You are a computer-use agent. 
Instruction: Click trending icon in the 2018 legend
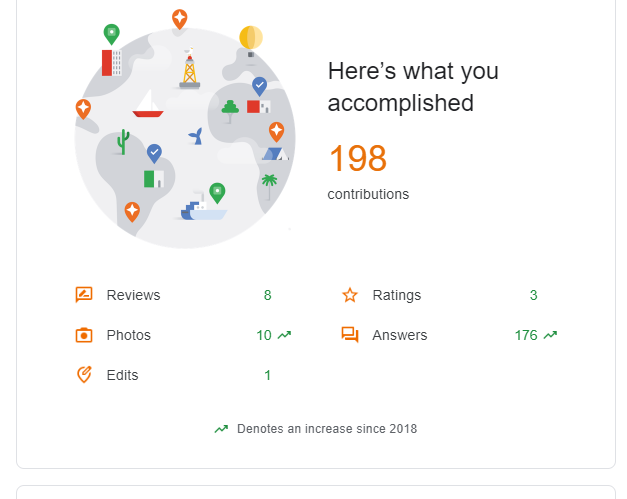221,429
